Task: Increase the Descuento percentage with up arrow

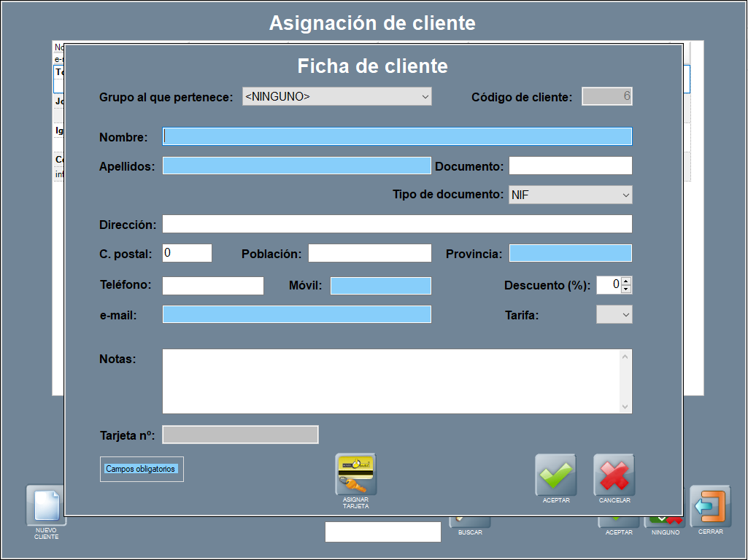Action: tap(625, 281)
